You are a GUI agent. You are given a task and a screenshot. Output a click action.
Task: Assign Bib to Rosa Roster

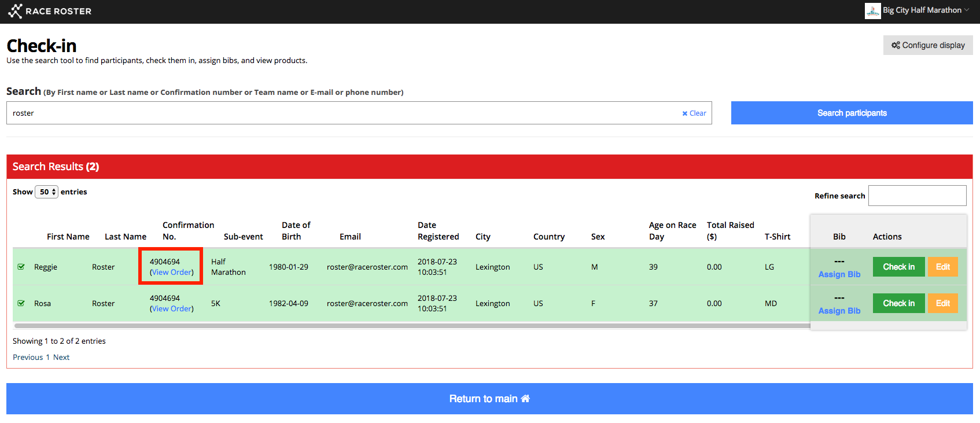[839, 311]
